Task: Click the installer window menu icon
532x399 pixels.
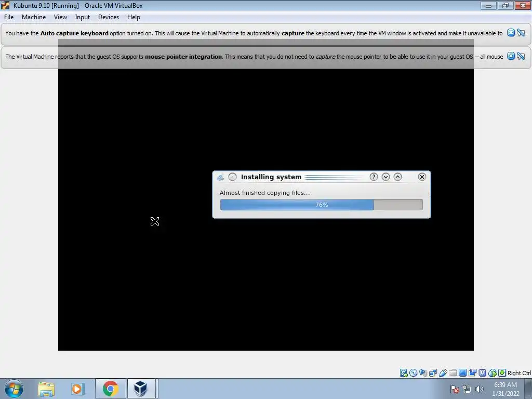Action: point(220,177)
